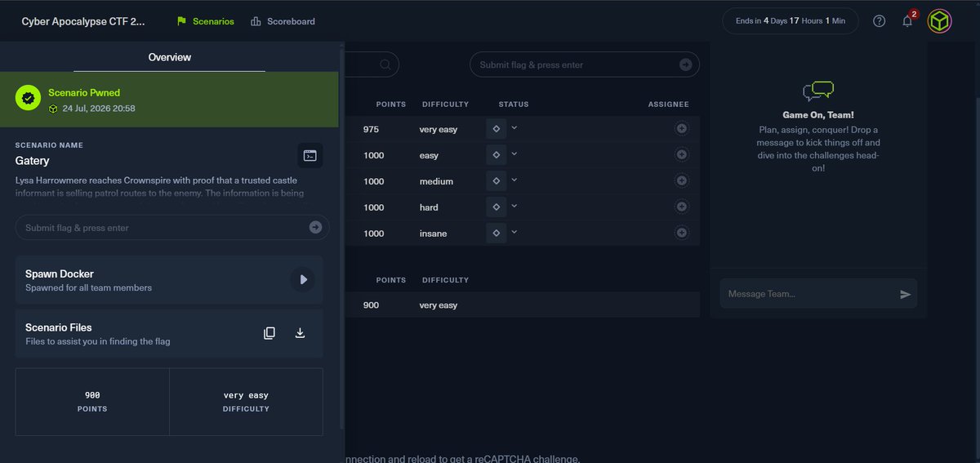The height and width of the screenshot is (463, 980).
Task: Click the insane difficulty label
Action: click(x=433, y=234)
